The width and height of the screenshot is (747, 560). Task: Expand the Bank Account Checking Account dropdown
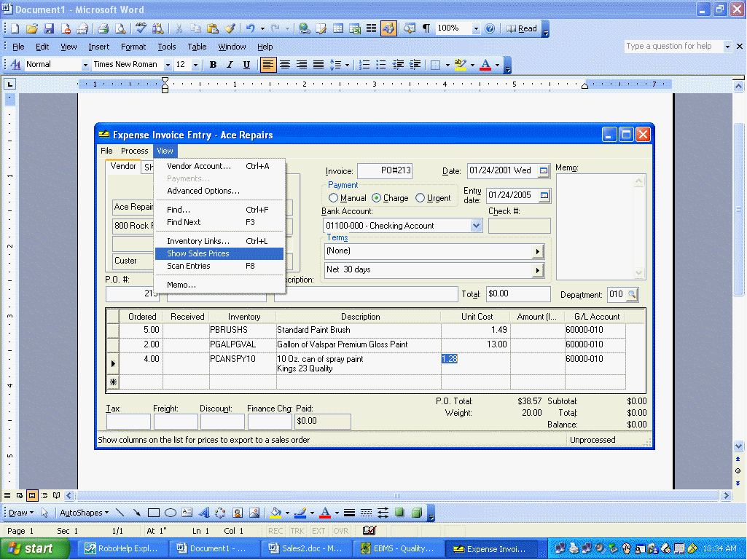[476, 226]
